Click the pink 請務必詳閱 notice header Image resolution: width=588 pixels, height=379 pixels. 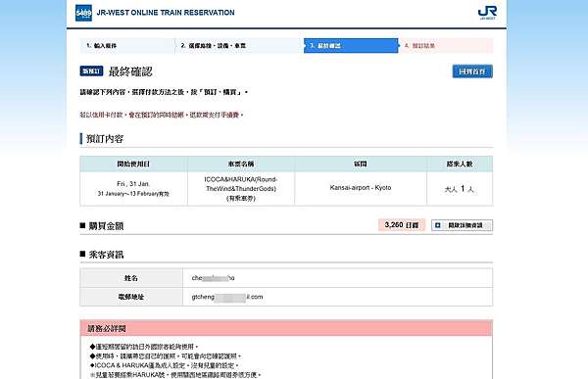pos(286,328)
